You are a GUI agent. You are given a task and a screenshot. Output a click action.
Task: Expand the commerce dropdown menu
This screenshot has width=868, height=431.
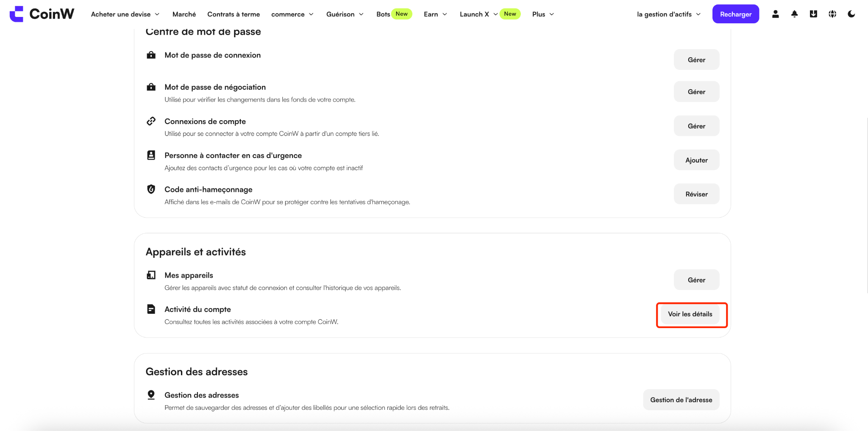click(x=292, y=14)
